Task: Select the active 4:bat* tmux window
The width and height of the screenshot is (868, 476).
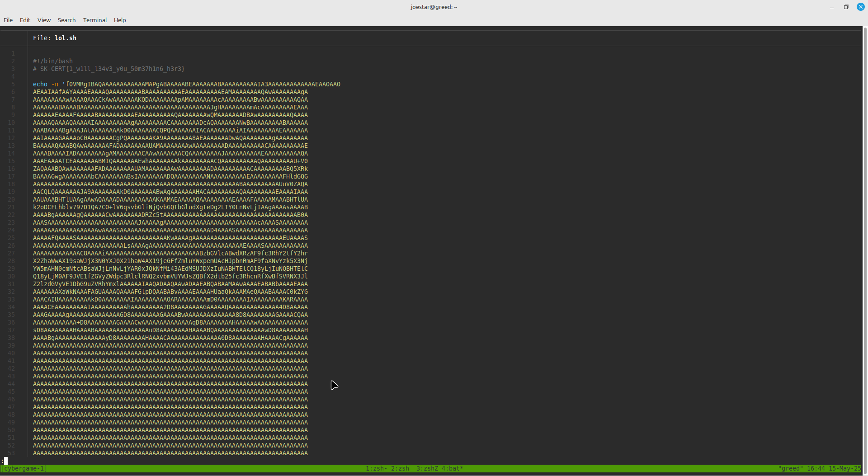Action: (452, 468)
